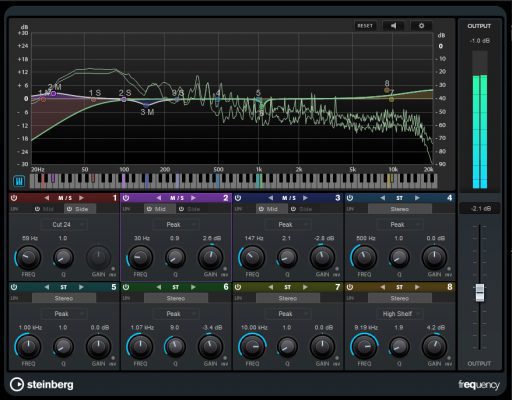Click band 3 frequency value 147 Hz
The height and width of the screenshot is (400, 512).
coord(254,238)
